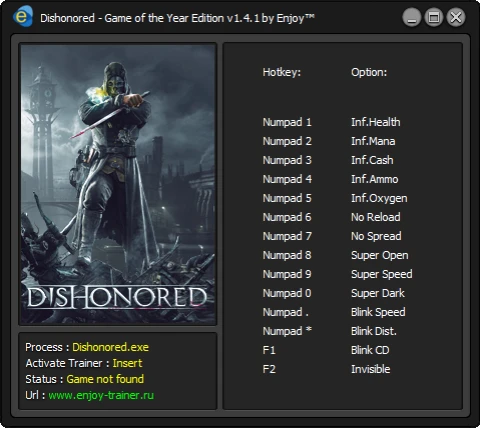The width and height of the screenshot is (480, 428).
Task: Click the Insert activation key text
Action: click(x=127, y=363)
